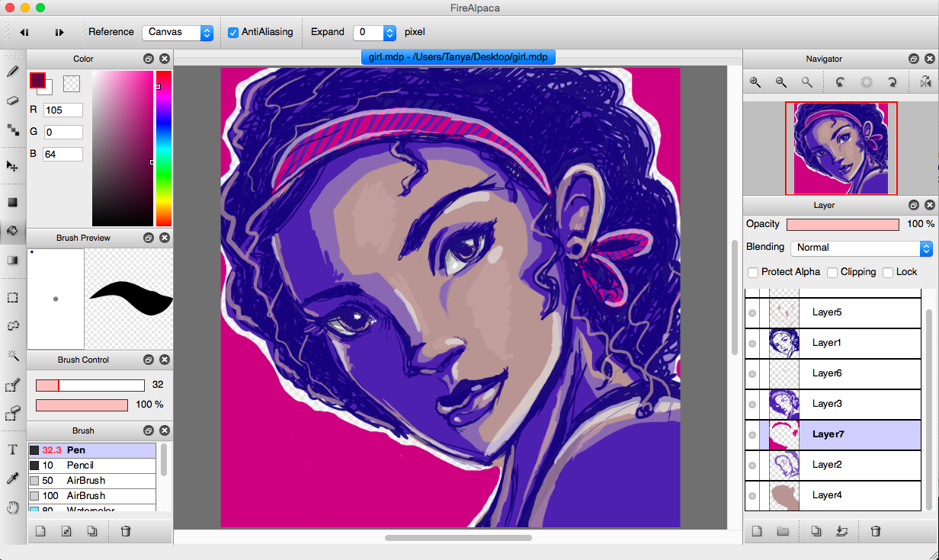Enable Protect Alpha for the layer
This screenshot has height=560, width=939.
(753, 272)
